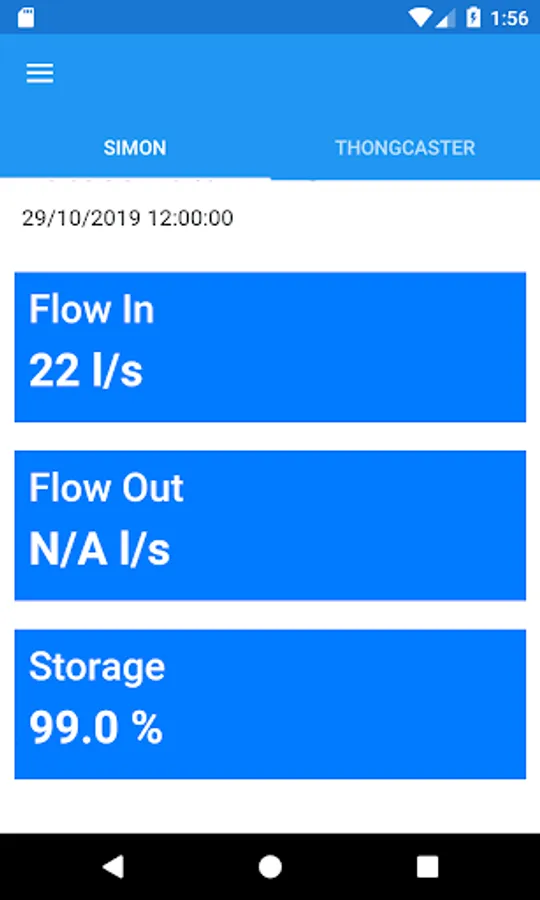Image resolution: width=540 pixels, height=900 pixels.
Task: Tap the 22 l/s flow value
Action: pos(86,370)
